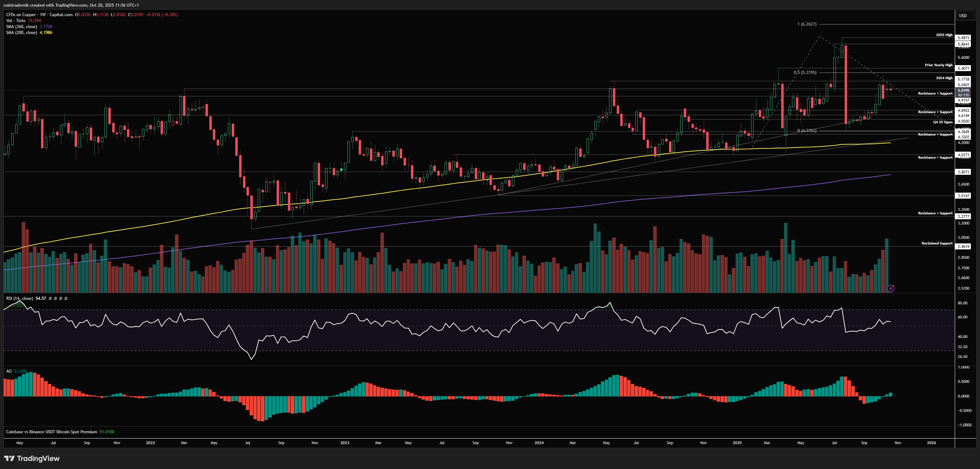Select the Coinbase vs Binance Premium indicator title

tap(51, 432)
